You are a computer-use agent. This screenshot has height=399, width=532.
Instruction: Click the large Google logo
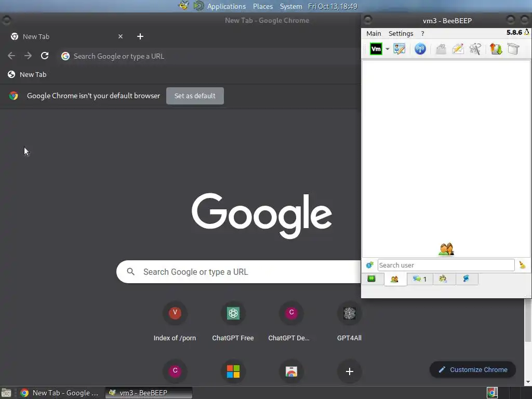[262, 216]
